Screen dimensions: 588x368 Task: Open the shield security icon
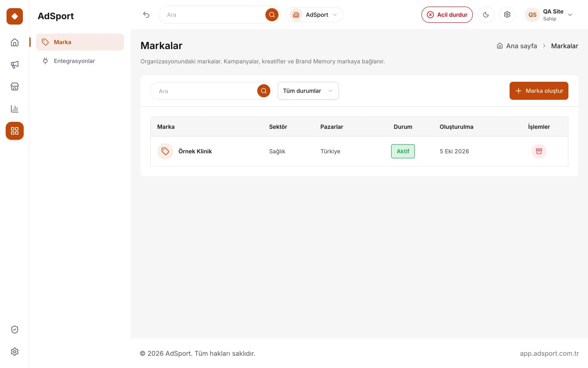[15, 330]
